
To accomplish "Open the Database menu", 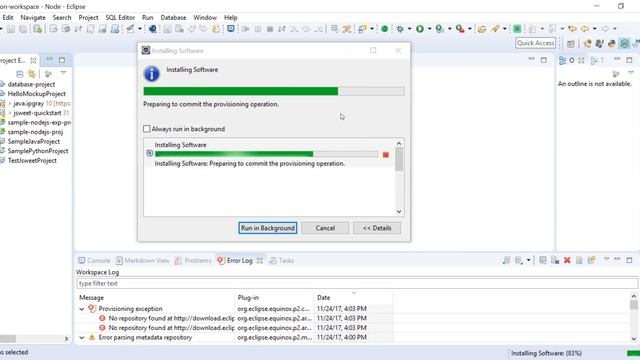I will 173,18.
